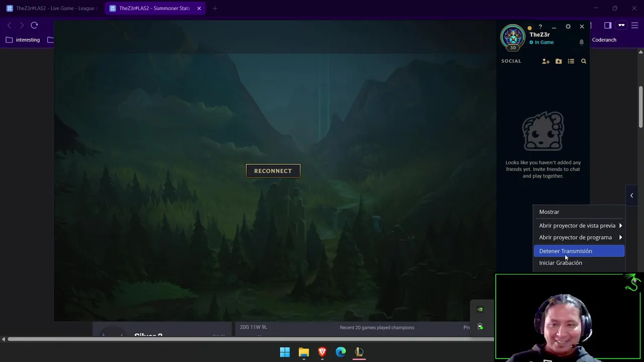Go forward in browser history
Viewport: 644px width, 362px height.
coord(22,25)
